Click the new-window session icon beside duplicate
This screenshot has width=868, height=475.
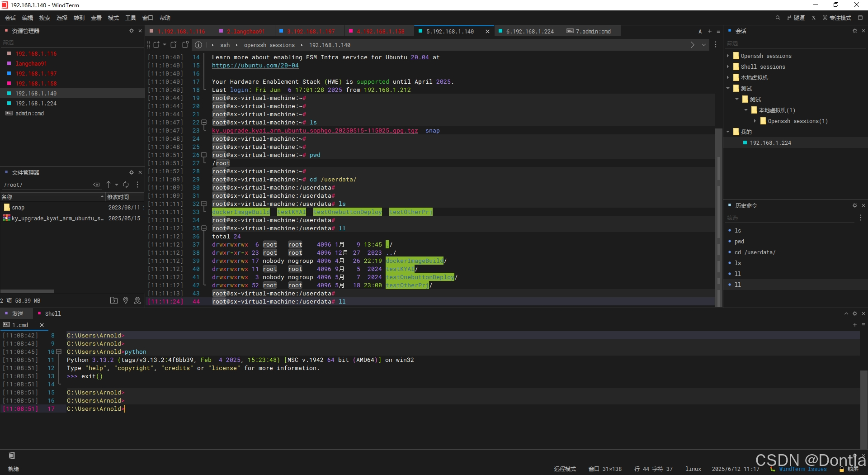185,45
